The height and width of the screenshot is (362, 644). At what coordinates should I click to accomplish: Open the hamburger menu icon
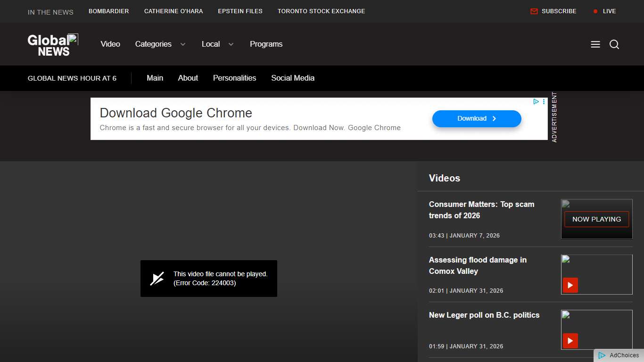tap(595, 44)
